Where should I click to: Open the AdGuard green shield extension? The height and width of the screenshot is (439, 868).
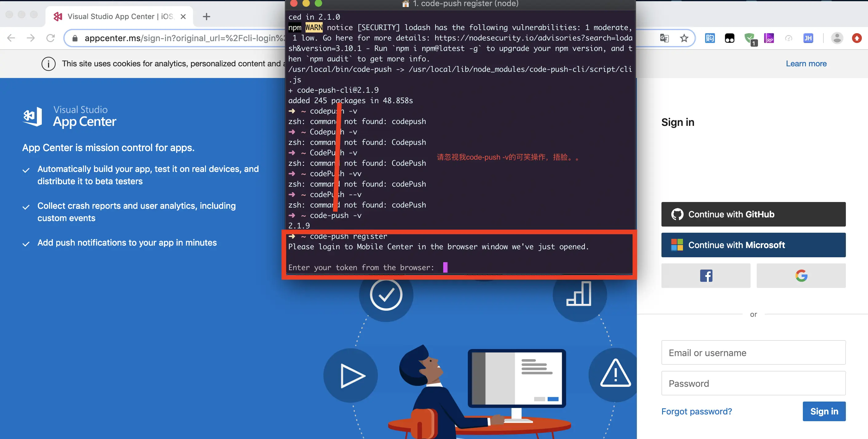tap(750, 39)
